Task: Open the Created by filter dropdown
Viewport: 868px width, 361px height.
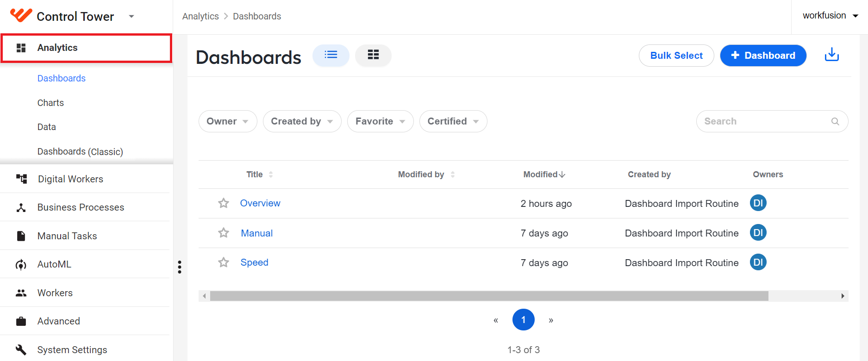Action: 302,121
